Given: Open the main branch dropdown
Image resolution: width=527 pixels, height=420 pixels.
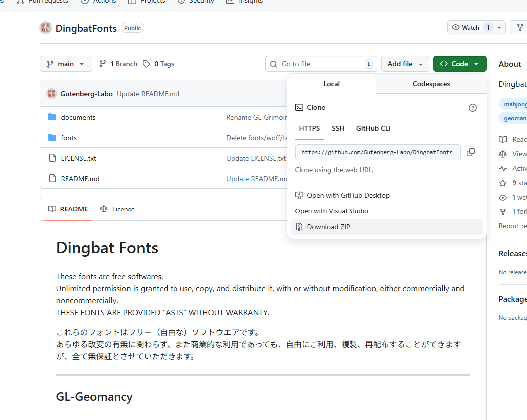Looking at the screenshot, I should [66, 64].
